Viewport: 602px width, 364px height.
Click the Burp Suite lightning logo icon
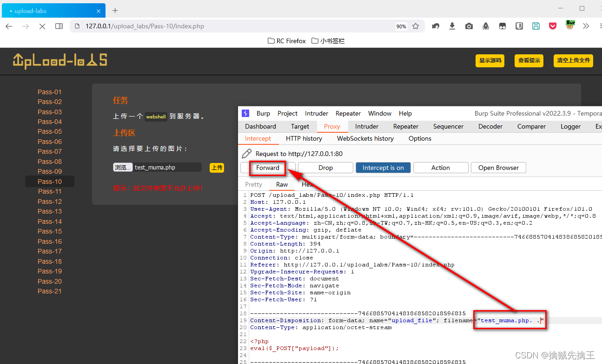tap(246, 113)
